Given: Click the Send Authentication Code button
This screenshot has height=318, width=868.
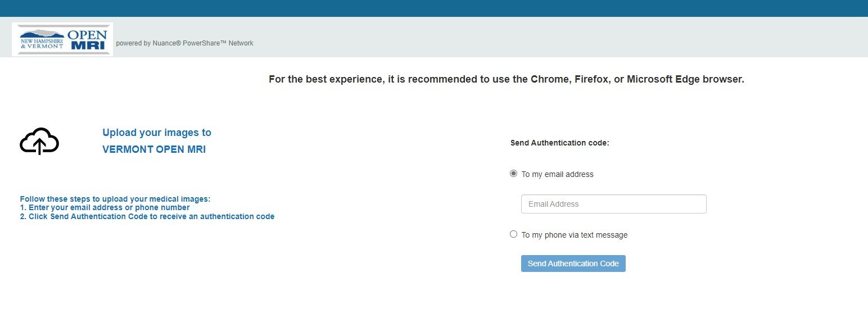Looking at the screenshot, I should coord(573,264).
